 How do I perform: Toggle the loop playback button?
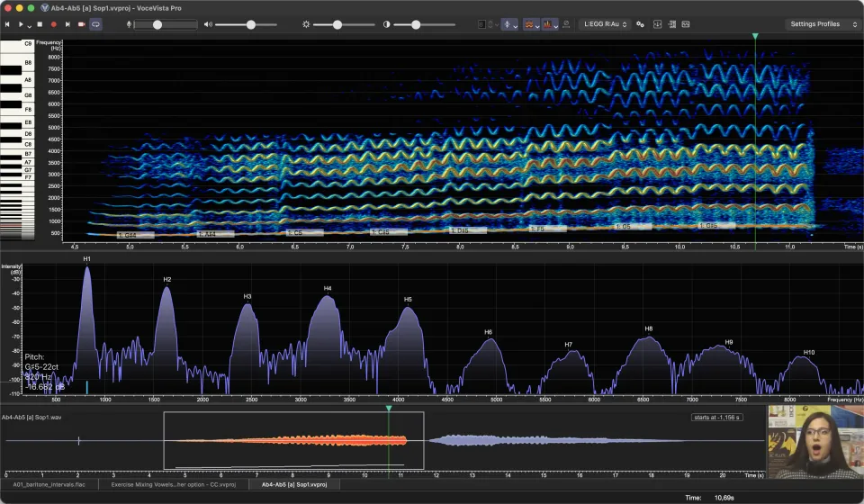click(x=95, y=24)
